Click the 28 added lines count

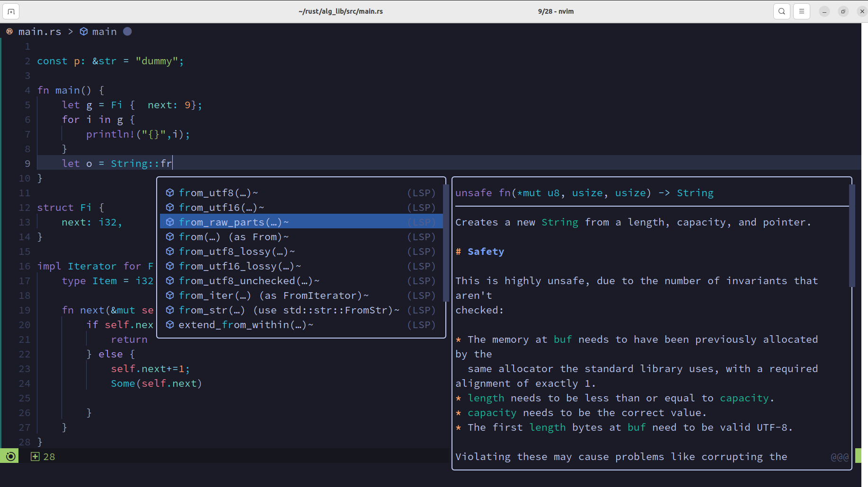[x=49, y=457]
